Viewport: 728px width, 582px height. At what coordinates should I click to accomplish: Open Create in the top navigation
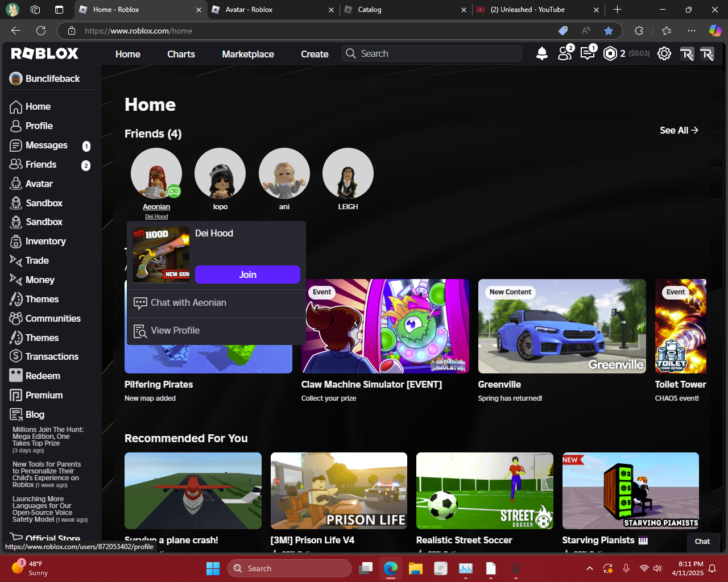coord(315,54)
